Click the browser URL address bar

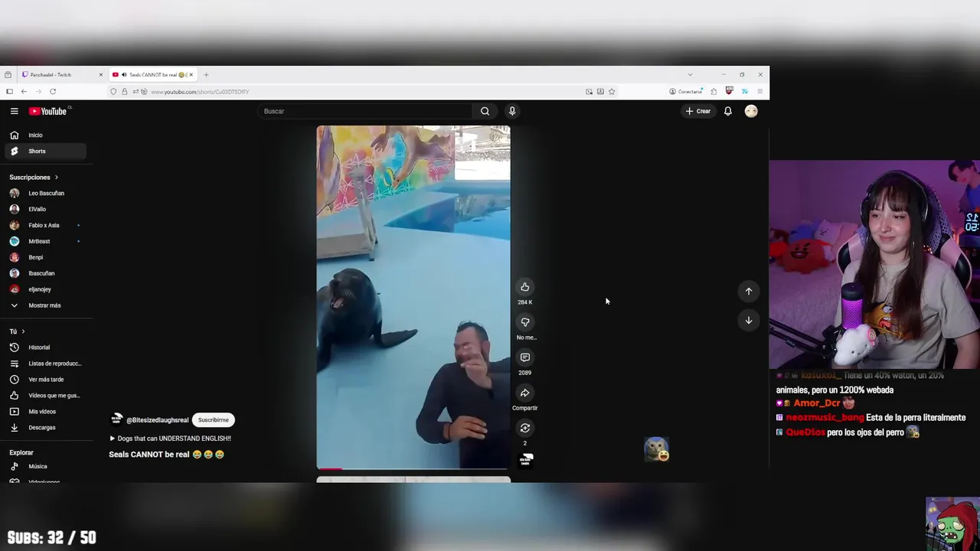point(360,91)
